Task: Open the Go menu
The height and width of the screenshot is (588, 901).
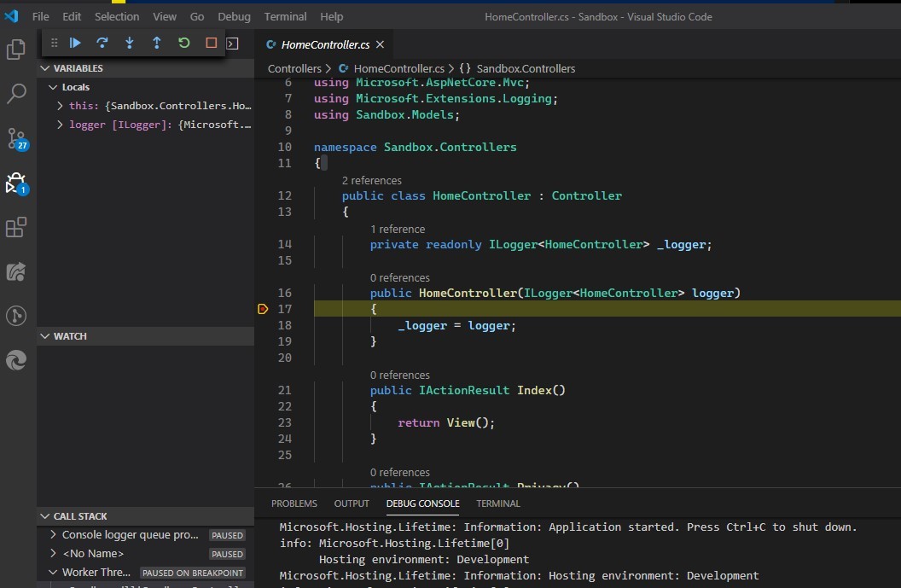Action: pyautogui.click(x=197, y=17)
